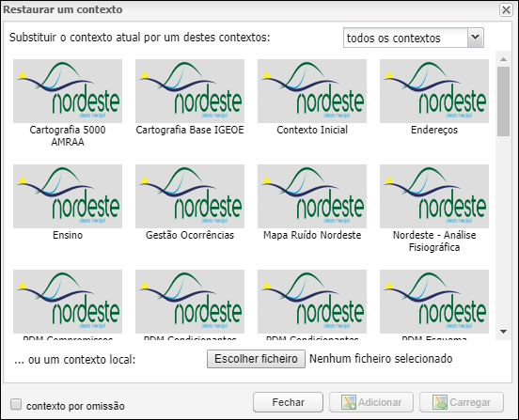Screen dimensions: 519x420
Task: Select the Cartografia 5000 AMRAA context thumbnail
Action: coord(68,91)
